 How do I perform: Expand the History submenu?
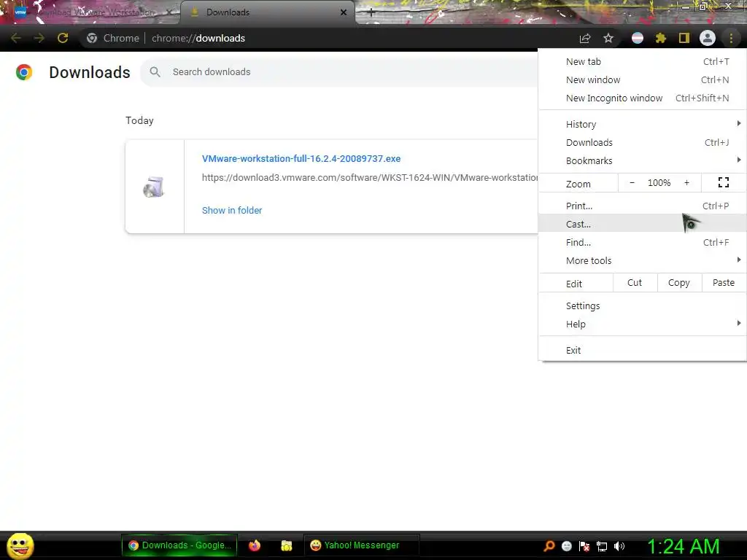[642, 124]
